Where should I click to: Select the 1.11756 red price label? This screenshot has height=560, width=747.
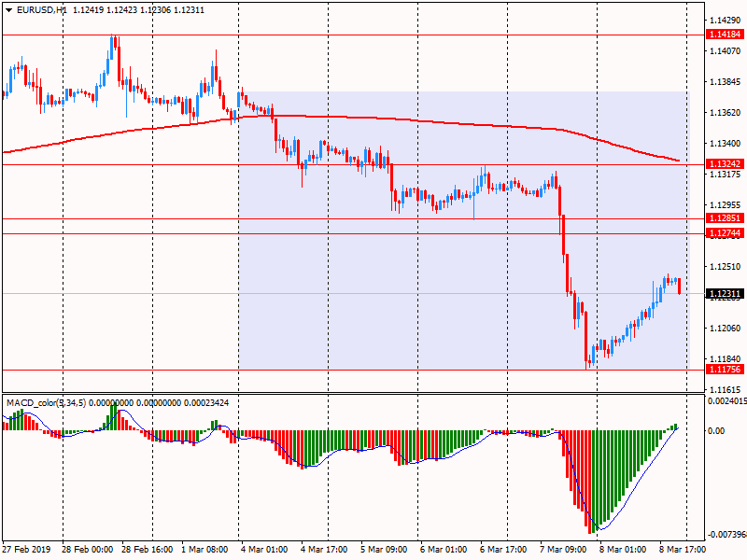[725, 369]
